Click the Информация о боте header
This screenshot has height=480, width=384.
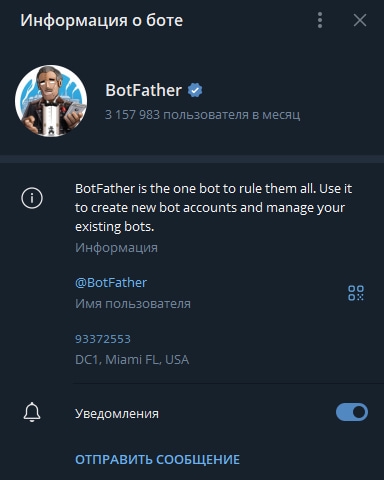[101, 20]
